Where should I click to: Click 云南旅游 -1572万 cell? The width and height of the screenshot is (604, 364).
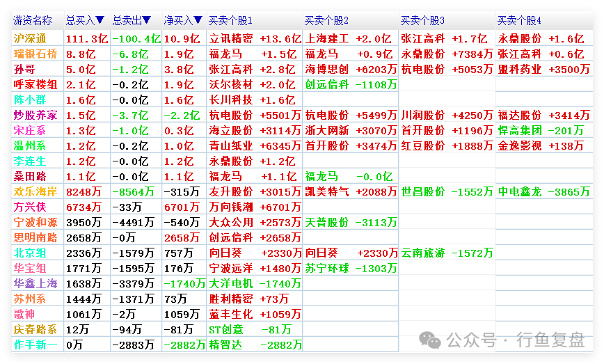pyautogui.click(x=447, y=253)
